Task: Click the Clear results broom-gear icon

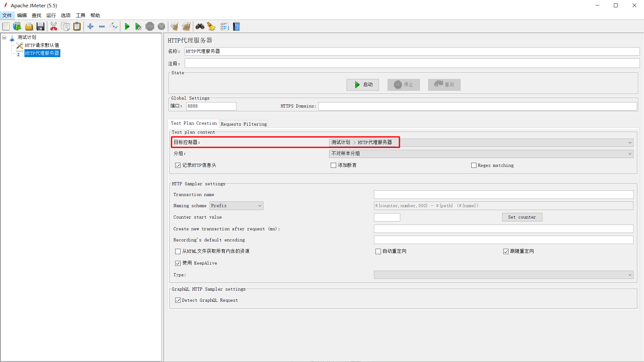Action: click(x=174, y=27)
